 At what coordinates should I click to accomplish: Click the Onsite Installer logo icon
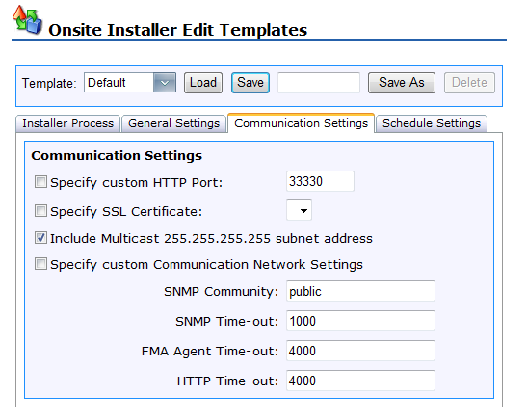28,19
